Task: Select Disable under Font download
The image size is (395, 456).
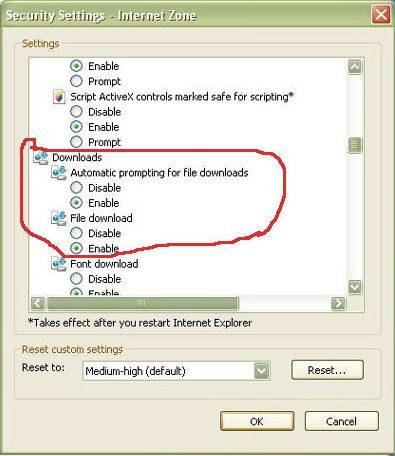Action: tap(76, 279)
